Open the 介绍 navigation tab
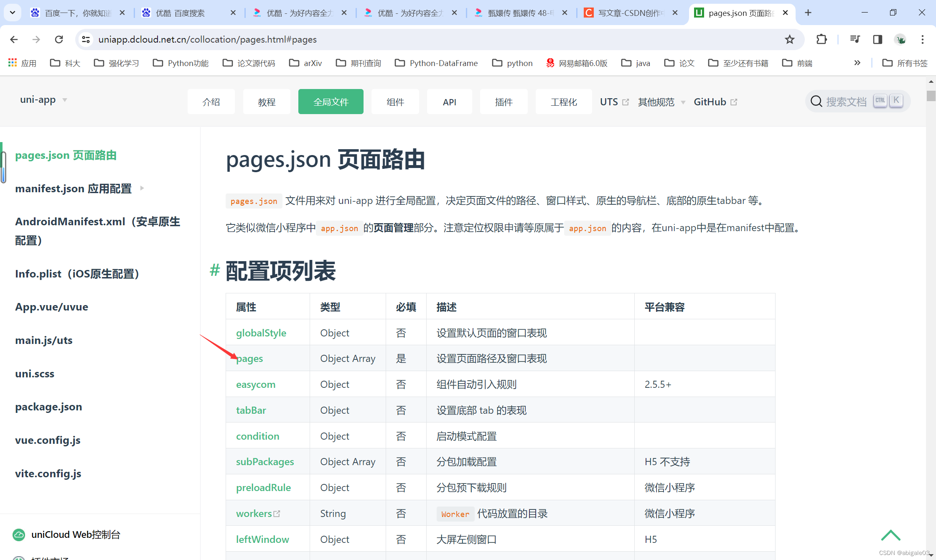The height and width of the screenshot is (560, 936). [x=211, y=102]
